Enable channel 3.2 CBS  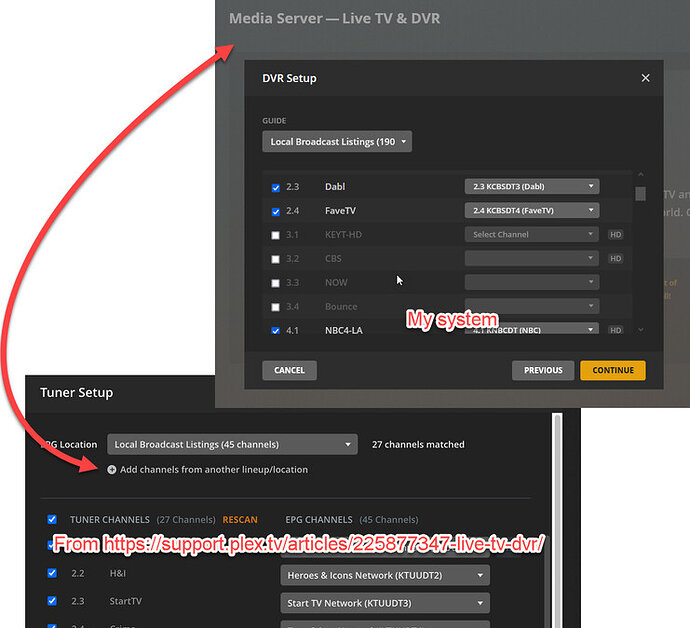(x=275, y=259)
